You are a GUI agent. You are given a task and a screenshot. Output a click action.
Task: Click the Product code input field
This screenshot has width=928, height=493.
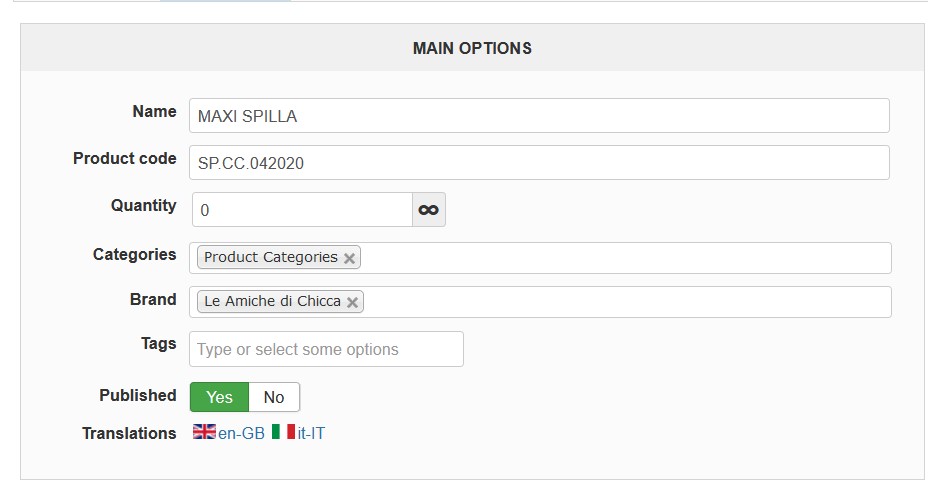[538, 163]
